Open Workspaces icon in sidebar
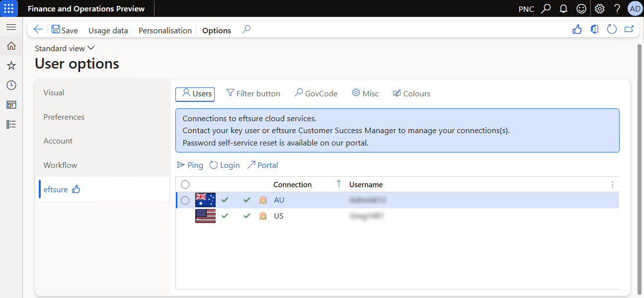The height and width of the screenshot is (298, 644). tap(11, 105)
